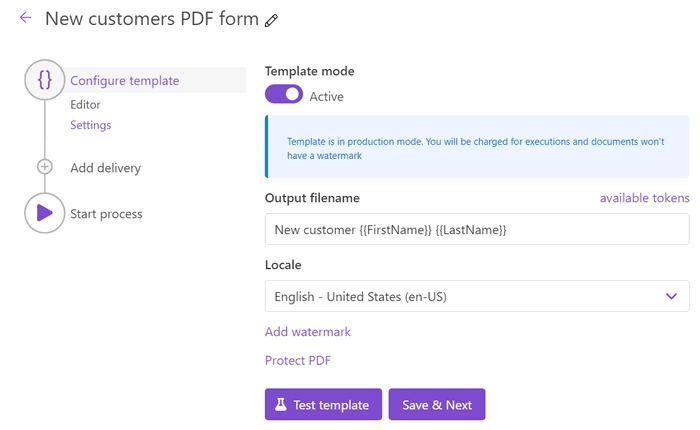Open the Editor sub-item
Image resolution: width=700 pixels, height=430 pixels.
(x=85, y=104)
